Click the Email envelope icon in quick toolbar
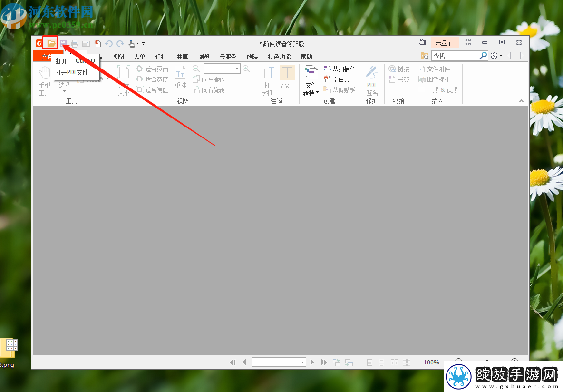This screenshot has height=392, width=563. point(86,44)
